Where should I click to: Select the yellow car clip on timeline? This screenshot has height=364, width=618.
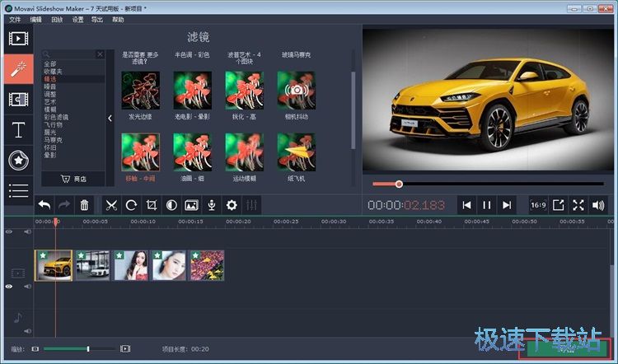click(x=54, y=265)
